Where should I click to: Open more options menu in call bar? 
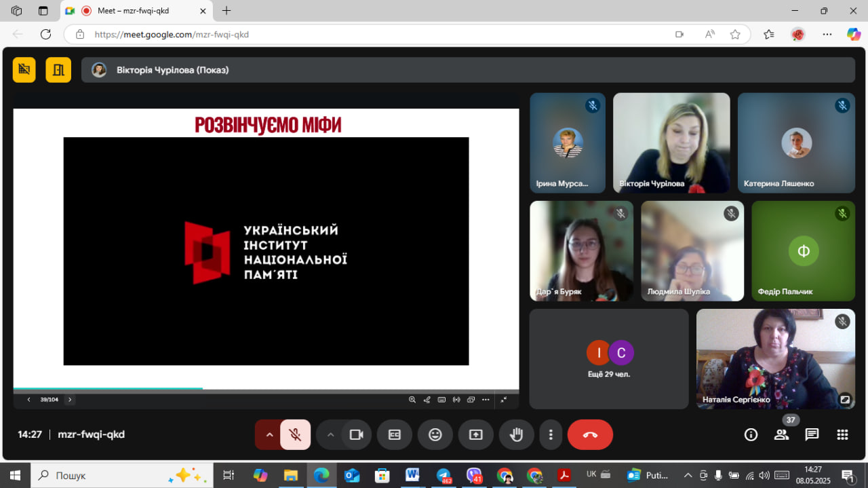(551, 434)
